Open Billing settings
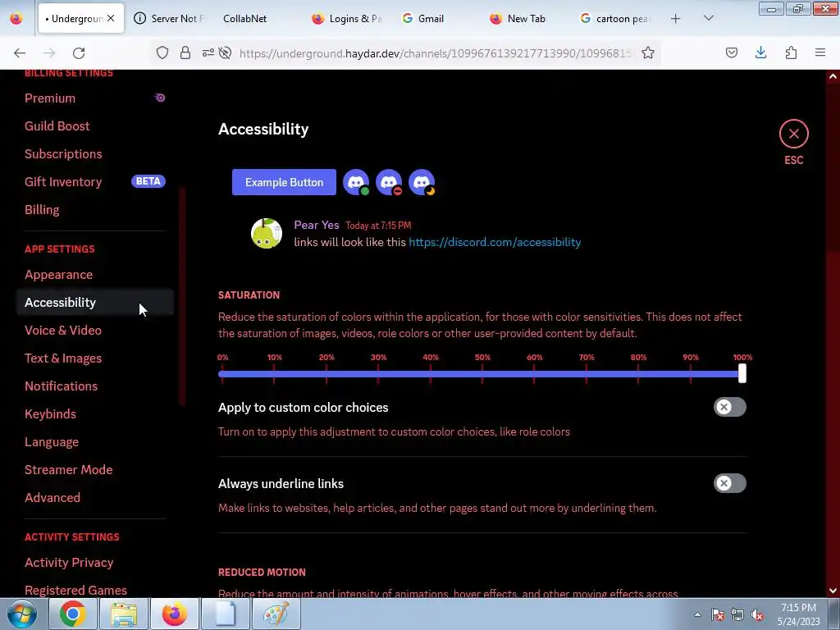The height and width of the screenshot is (630, 840). pos(95,209)
